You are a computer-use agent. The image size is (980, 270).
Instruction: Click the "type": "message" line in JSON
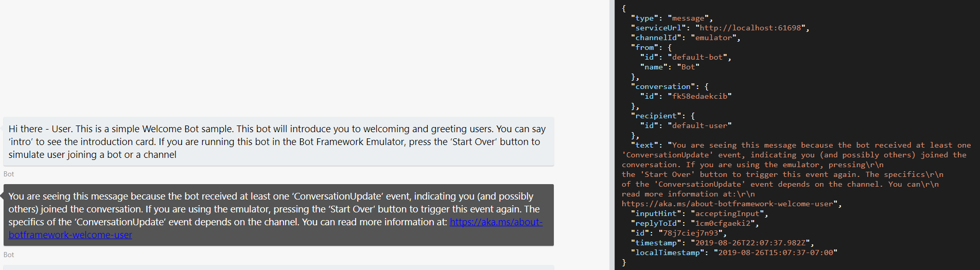pyautogui.click(x=672, y=18)
